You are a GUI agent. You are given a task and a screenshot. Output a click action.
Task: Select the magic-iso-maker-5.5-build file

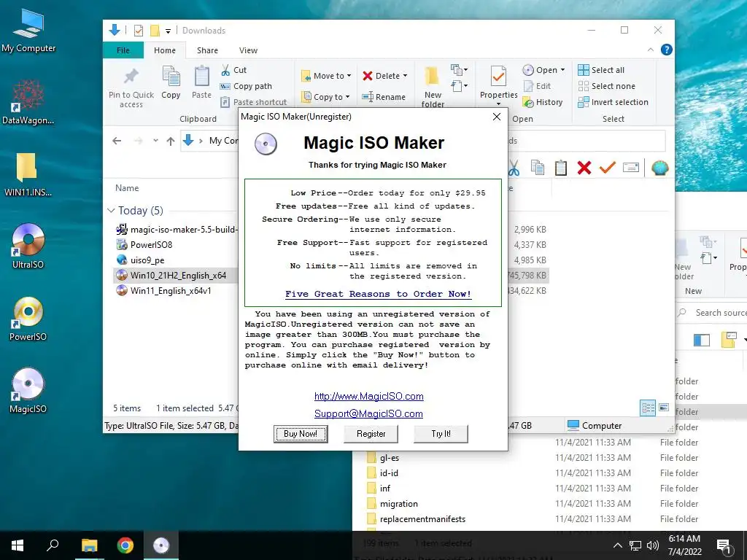[177, 230]
